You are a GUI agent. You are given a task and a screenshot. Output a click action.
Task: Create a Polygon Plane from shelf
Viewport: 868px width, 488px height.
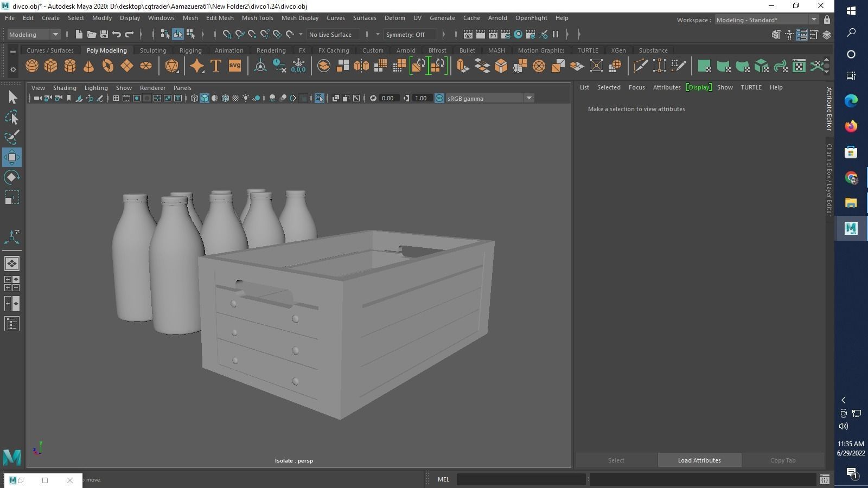[127, 66]
